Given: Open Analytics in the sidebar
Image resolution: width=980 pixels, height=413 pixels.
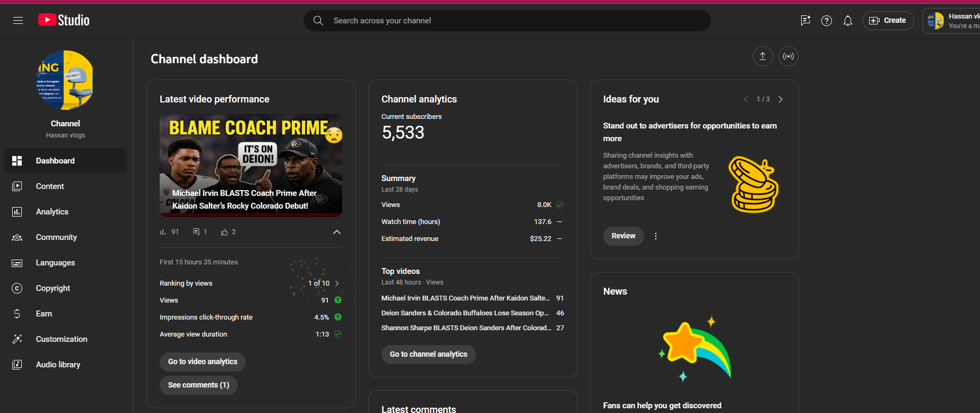Looking at the screenshot, I should pyautogui.click(x=65, y=212).
